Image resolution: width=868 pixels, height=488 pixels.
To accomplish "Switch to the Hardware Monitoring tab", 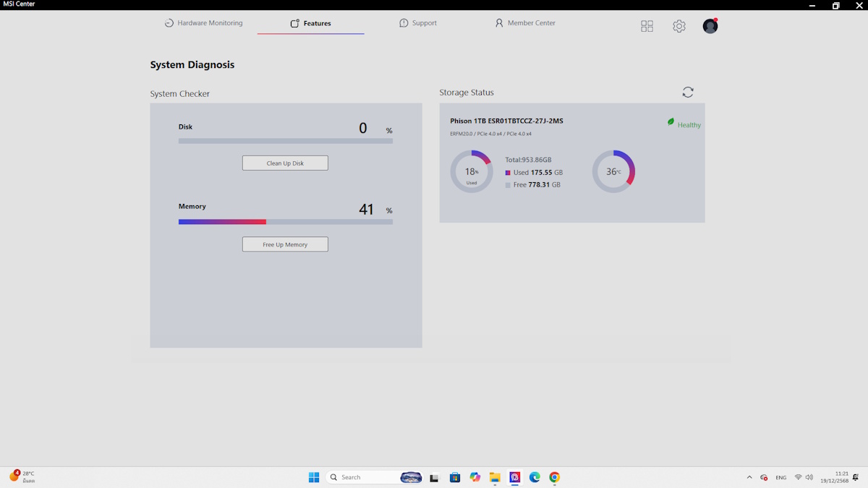I will tap(203, 23).
